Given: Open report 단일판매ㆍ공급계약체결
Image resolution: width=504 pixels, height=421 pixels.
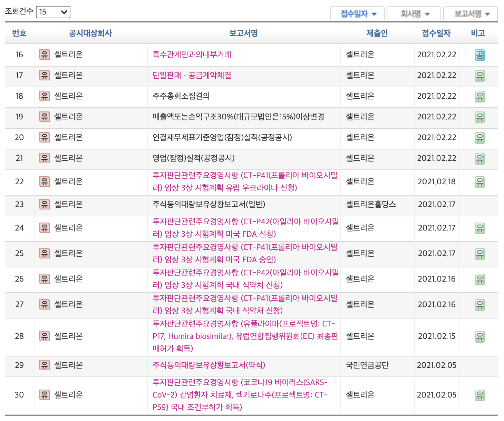Looking at the screenshot, I should click(192, 75).
